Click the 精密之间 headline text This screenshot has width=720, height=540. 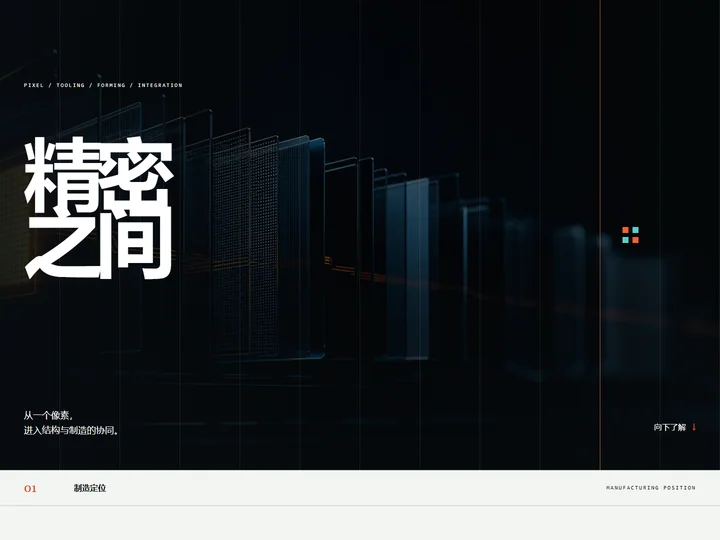click(99, 208)
